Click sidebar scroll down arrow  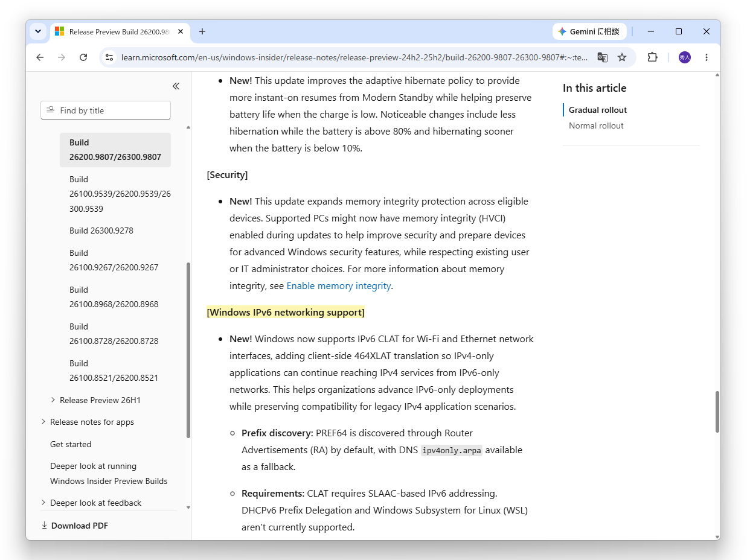(188, 507)
